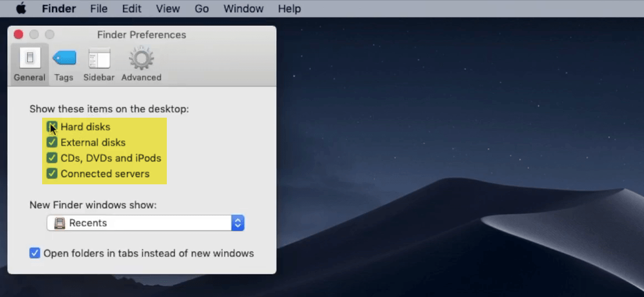Open the View menu

168,9
